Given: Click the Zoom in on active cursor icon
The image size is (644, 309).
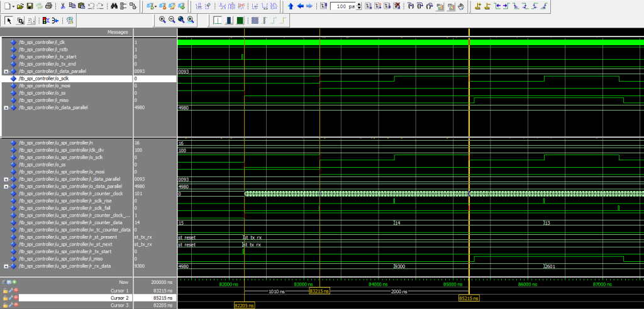Looking at the screenshot, I should tap(190, 19).
